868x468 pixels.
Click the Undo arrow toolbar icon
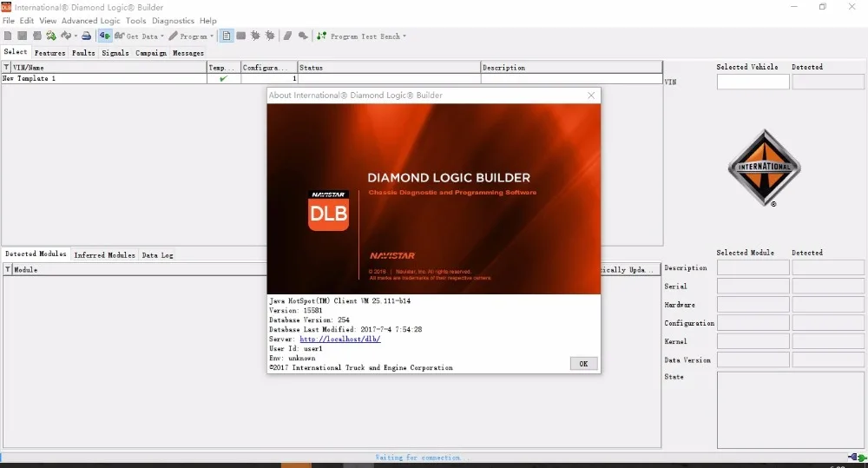click(x=66, y=36)
